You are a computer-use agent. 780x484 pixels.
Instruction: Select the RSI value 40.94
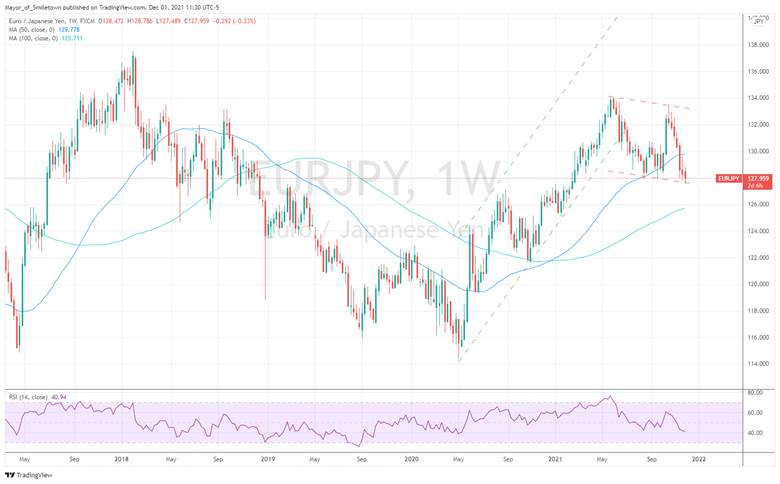point(59,397)
